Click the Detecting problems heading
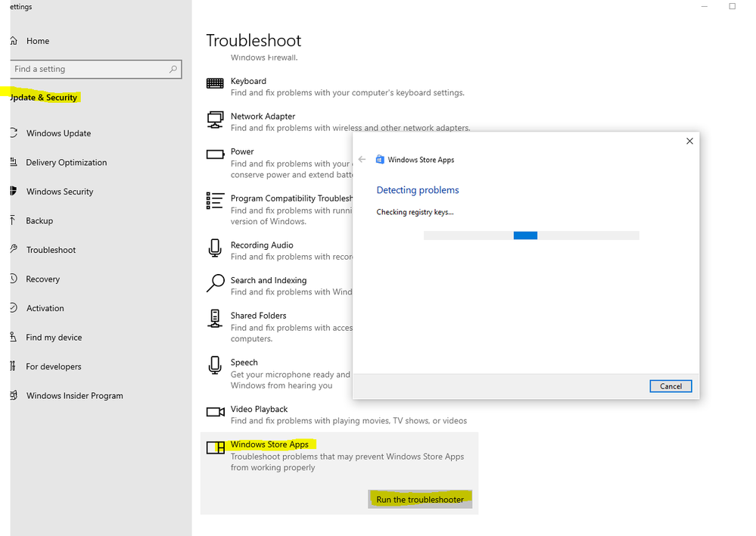This screenshot has height=536, width=756. [418, 190]
